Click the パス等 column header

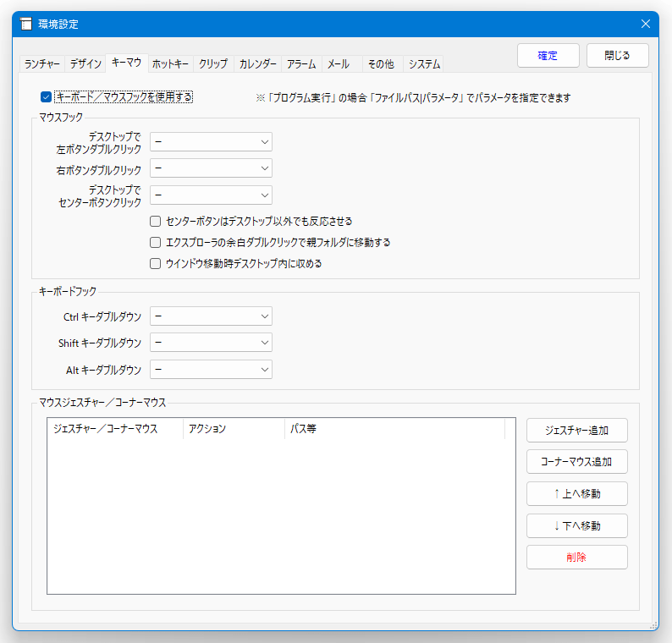click(394, 429)
